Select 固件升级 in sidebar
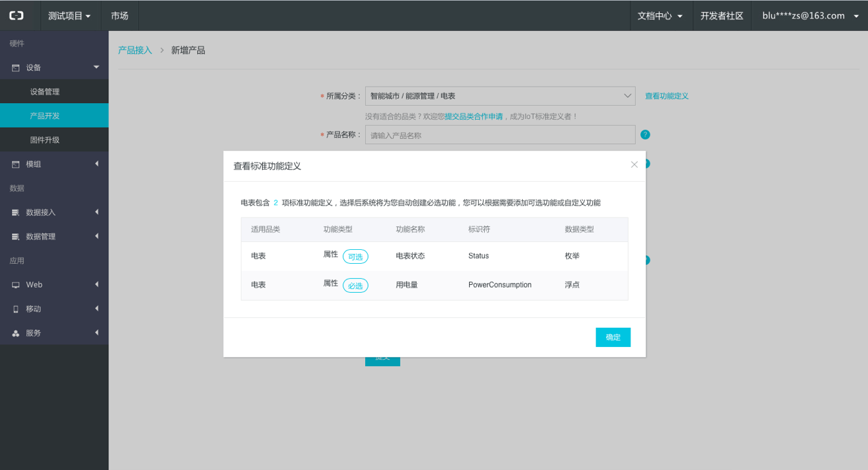The width and height of the screenshot is (868, 470). click(54, 139)
